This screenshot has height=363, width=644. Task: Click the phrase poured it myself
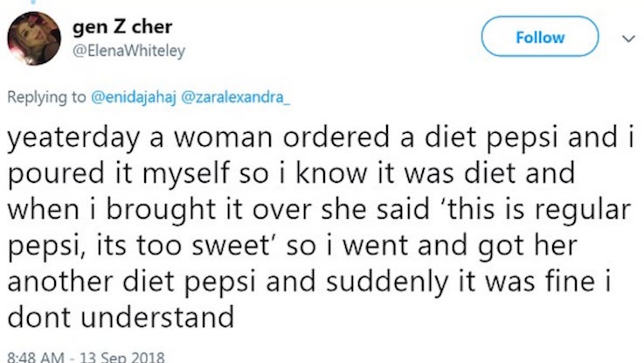tap(119, 174)
